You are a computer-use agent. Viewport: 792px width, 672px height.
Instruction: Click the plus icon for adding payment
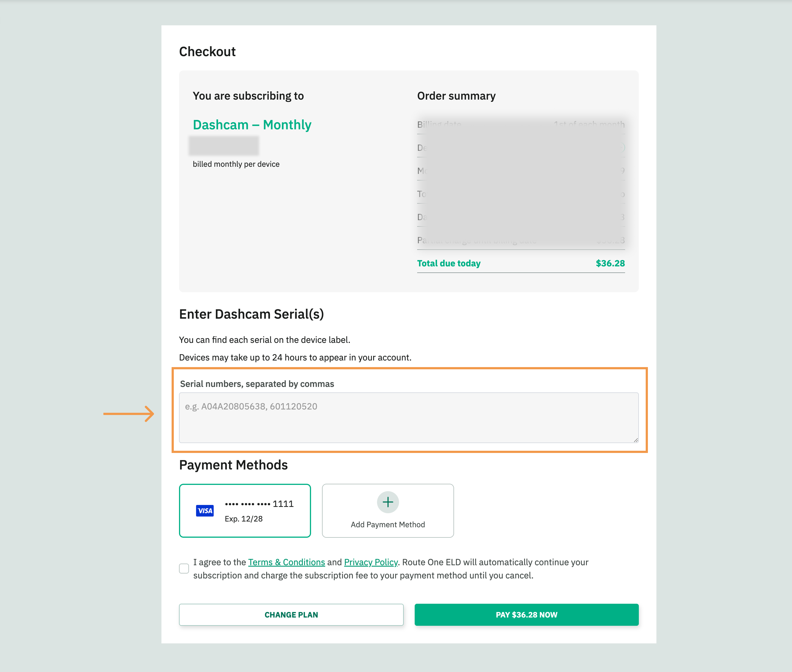[x=388, y=502]
